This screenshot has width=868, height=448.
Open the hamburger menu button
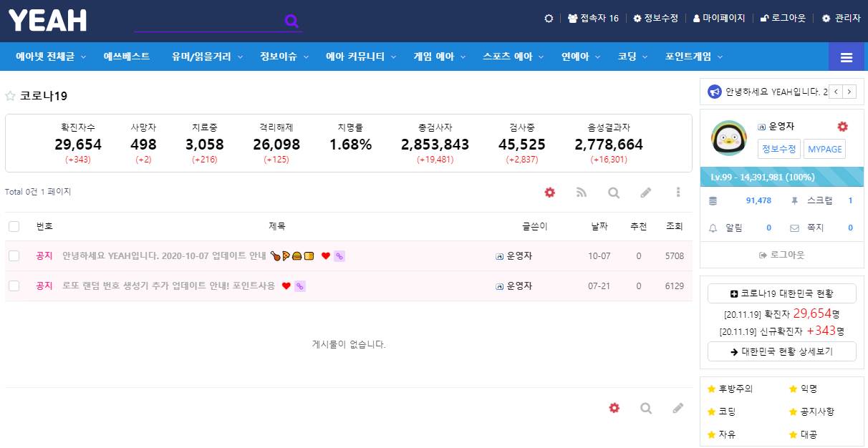coord(846,57)
